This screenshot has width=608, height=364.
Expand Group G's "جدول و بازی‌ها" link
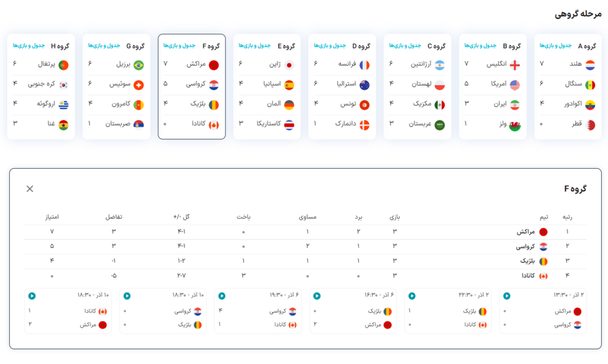[x=104, y=46]
